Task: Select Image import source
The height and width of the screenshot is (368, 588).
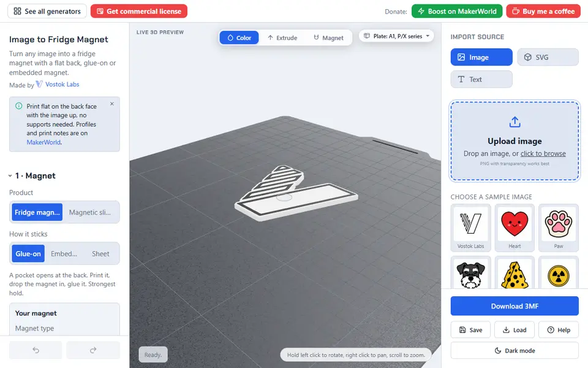Action: pos(481,57)
